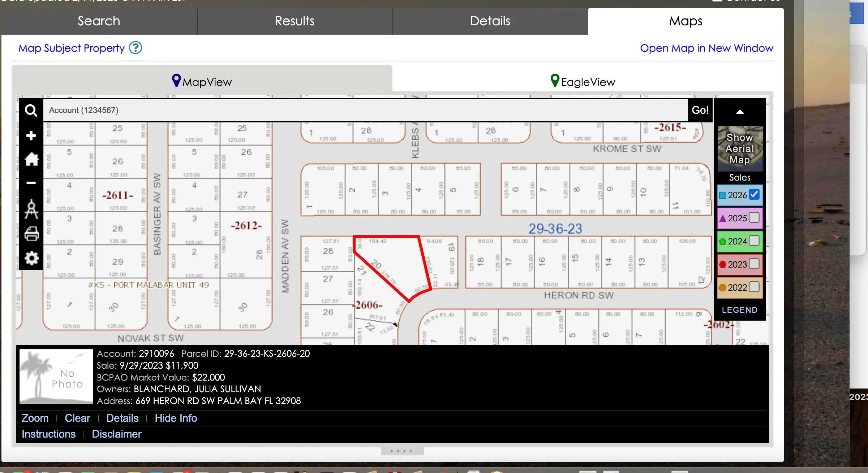
Task: Uncheck the 2026 sales checkbox
Action: (754, 195)
